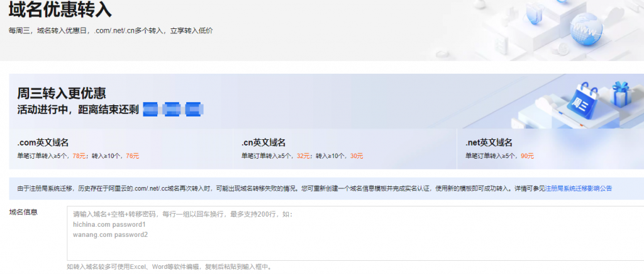Click the 76元 price for .com
This screenshot has height=274, width=644.
point(132,156)
